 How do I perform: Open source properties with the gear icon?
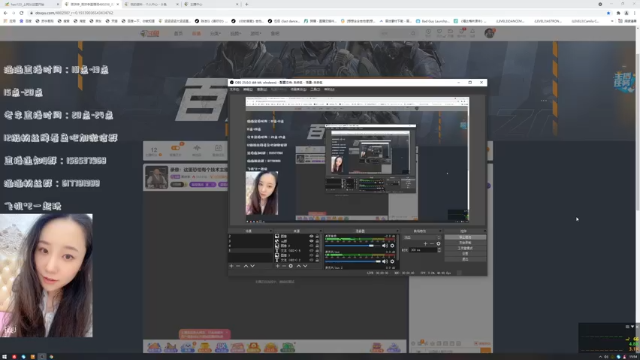point(291,266)
